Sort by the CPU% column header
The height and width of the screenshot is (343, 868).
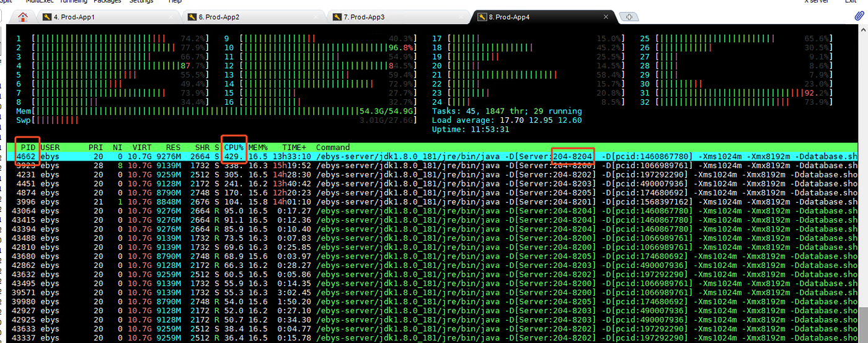tap(234, 147)
